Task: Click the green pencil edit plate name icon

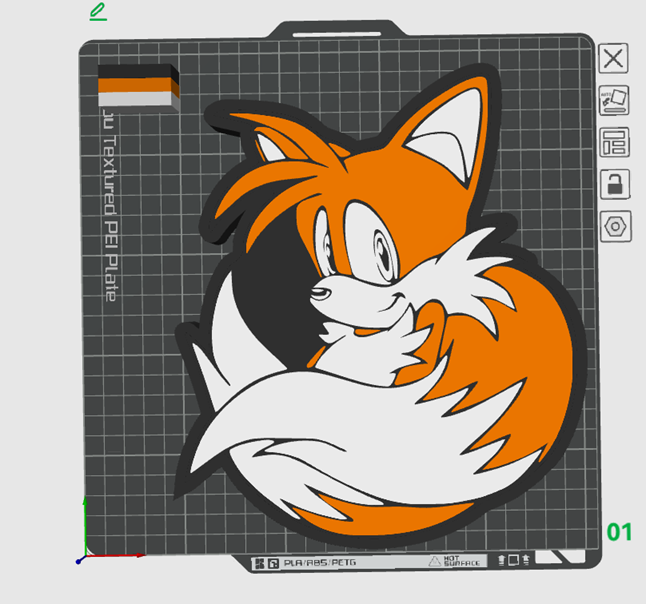Action: [97, 11]
